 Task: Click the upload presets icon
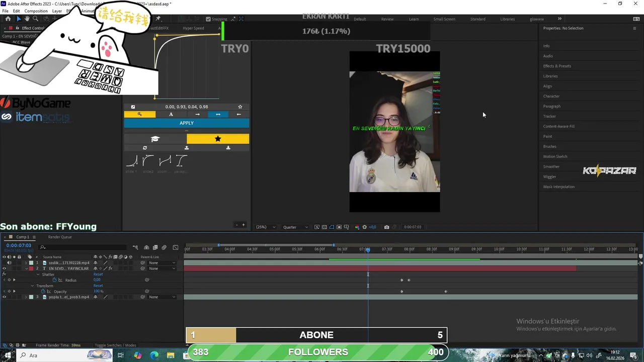click(x=187, y=148)
